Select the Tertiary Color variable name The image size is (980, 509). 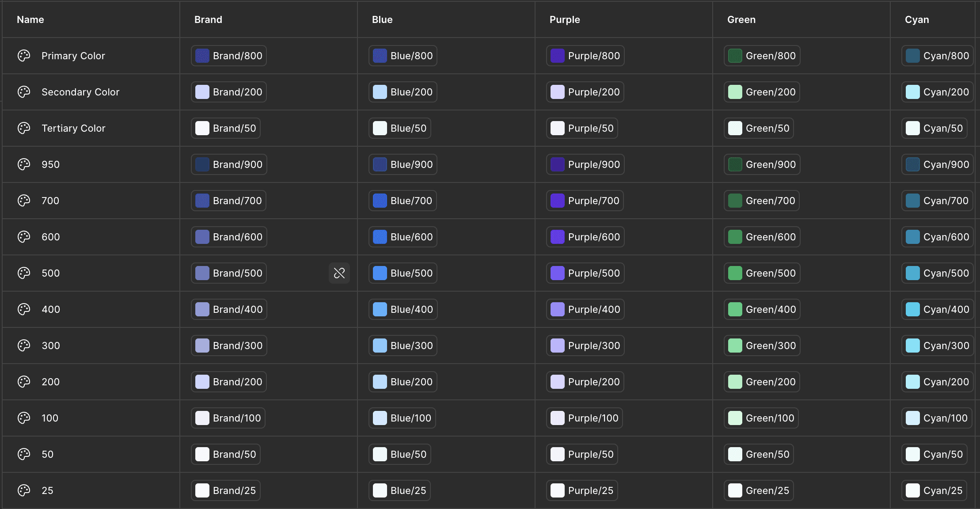click(x=73, y=128)
